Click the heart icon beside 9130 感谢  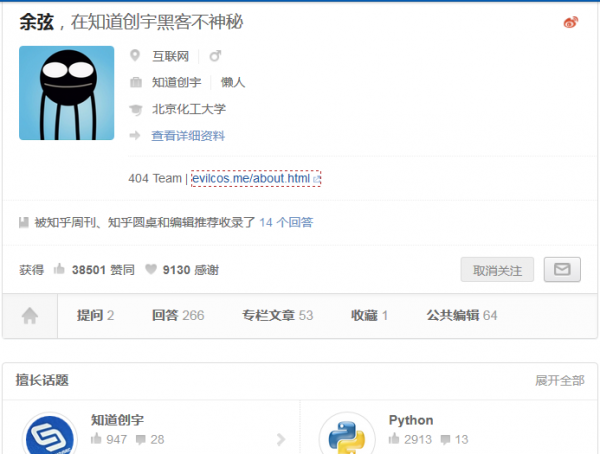click(x=151, y=269)
